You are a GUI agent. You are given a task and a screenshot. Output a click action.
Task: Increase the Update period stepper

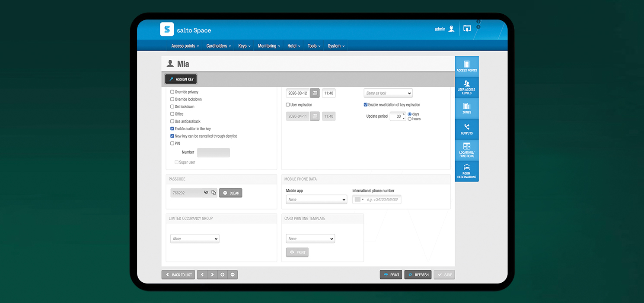click(404, 114)
